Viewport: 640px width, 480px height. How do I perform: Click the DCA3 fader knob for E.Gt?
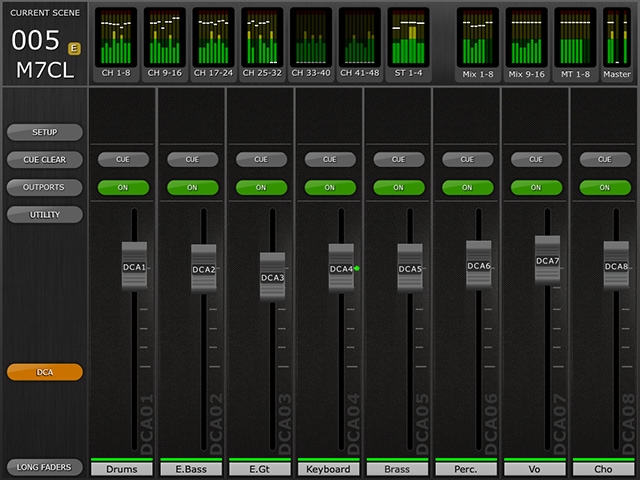point(273,275)
